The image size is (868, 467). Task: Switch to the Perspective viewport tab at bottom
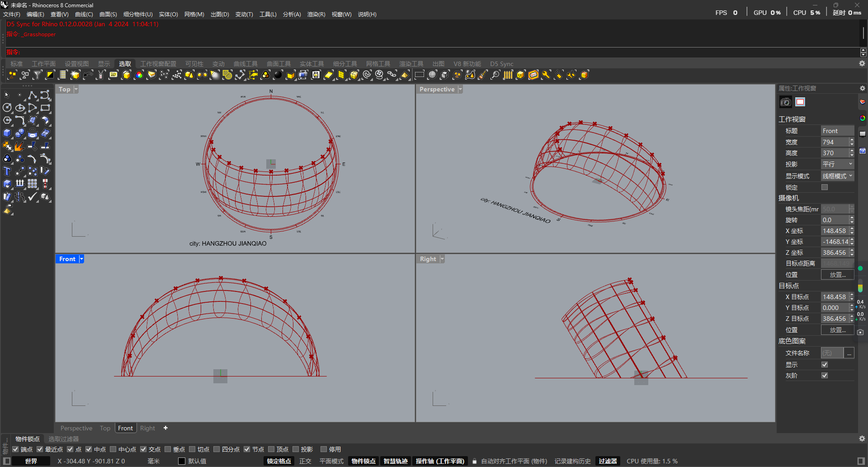(76, 428)
